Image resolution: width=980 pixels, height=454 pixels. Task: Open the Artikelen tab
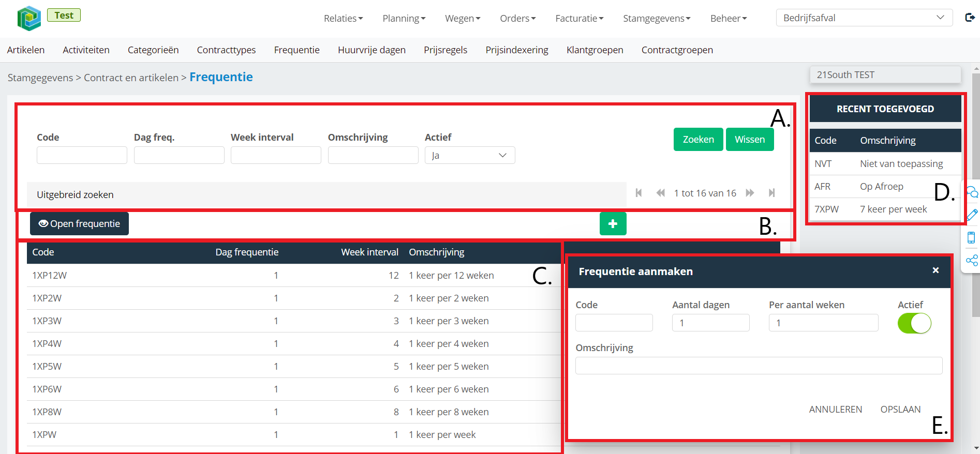click(x=26, y=50)
